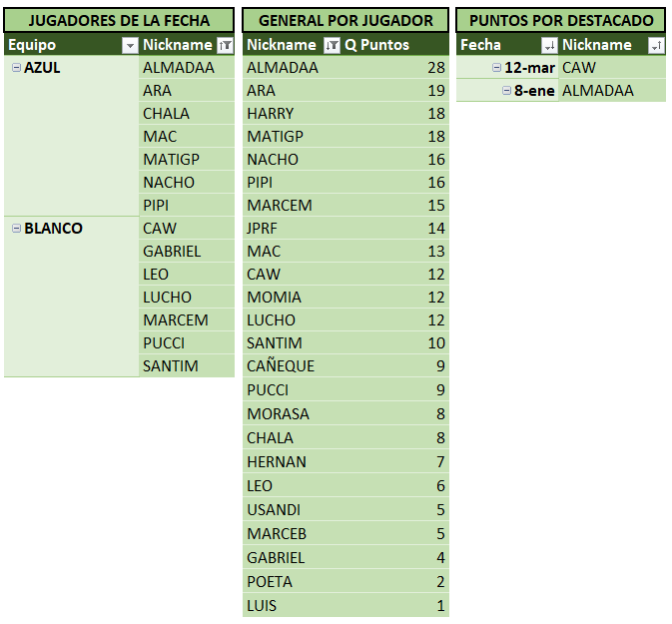Viewport: 672px width, 624px height.
Task: Collapse the 12-mar date row
Action: (x=497, y=68)
